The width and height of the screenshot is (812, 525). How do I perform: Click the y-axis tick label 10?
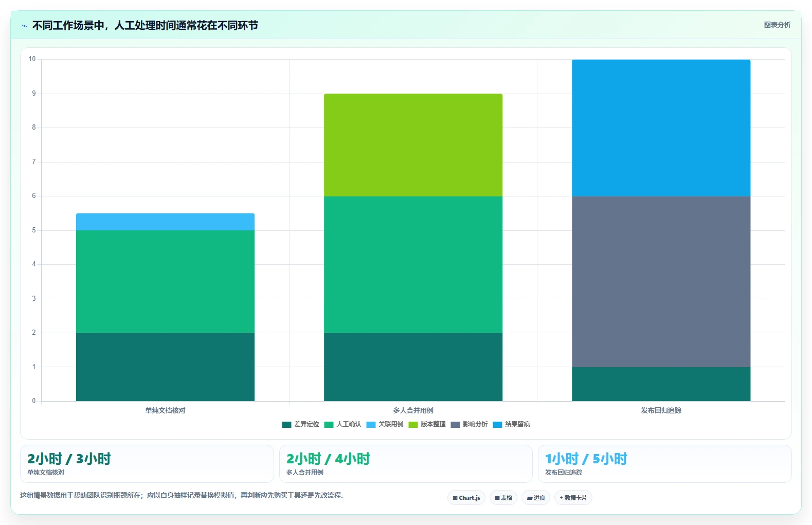(x=32, y=59)
